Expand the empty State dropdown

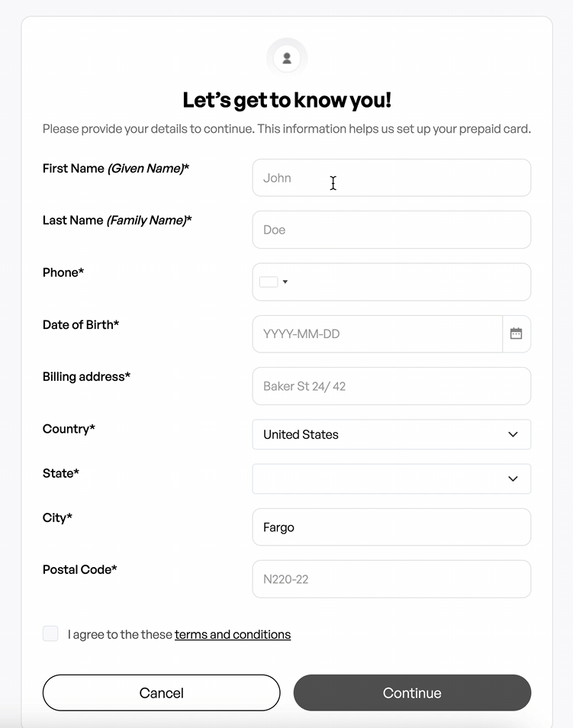[x=391, y=478]
